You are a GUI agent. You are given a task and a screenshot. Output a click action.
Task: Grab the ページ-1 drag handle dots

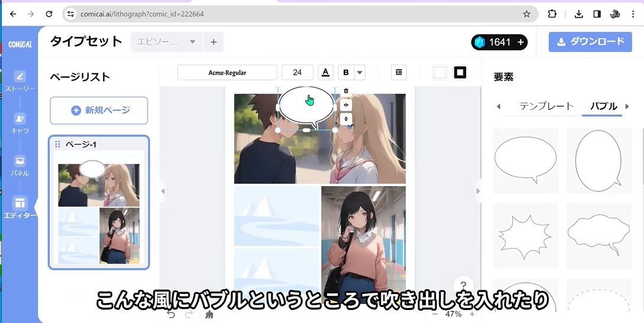pos(57,144)
